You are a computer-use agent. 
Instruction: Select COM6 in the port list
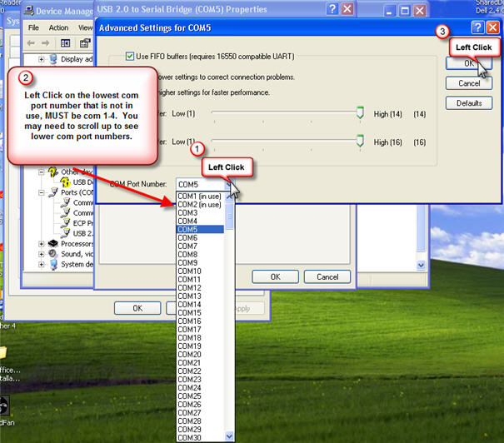pos(201,237)
